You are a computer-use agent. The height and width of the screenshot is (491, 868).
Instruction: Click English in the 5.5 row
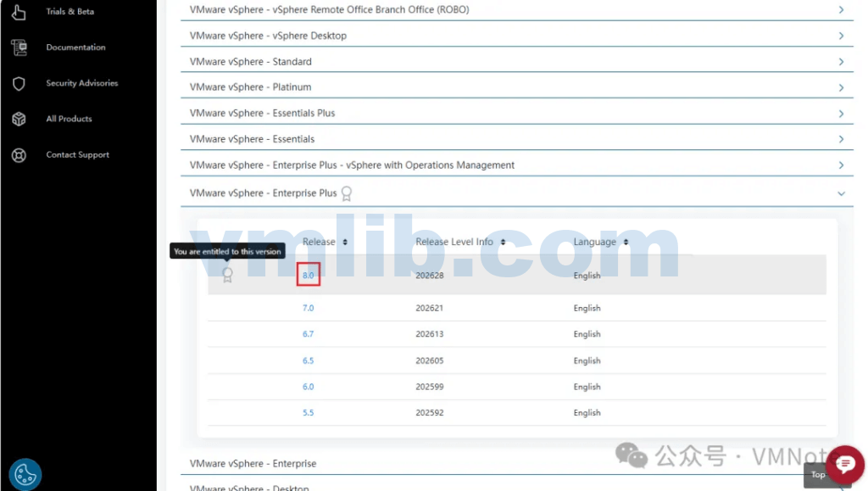[587, 412]
